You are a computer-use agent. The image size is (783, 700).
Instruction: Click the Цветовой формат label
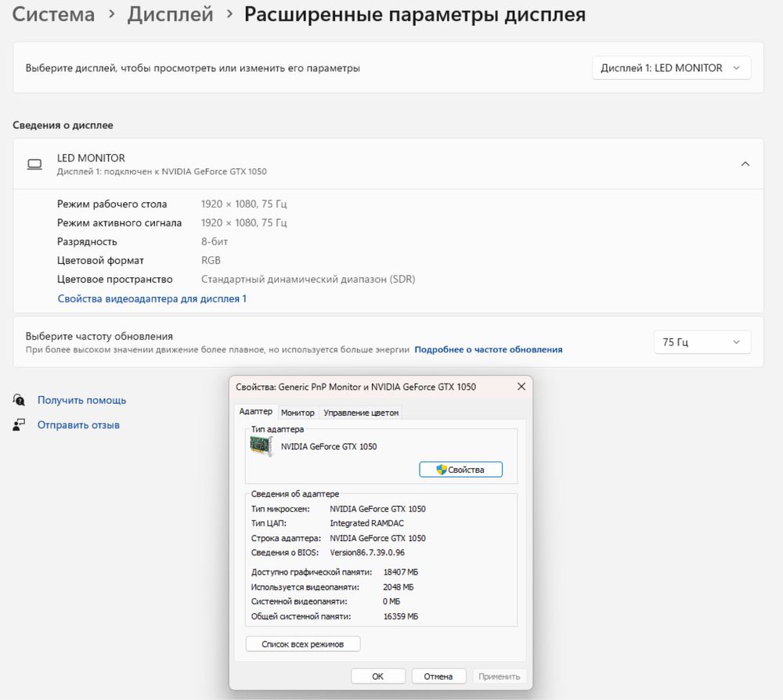click(x=100, y=260)
